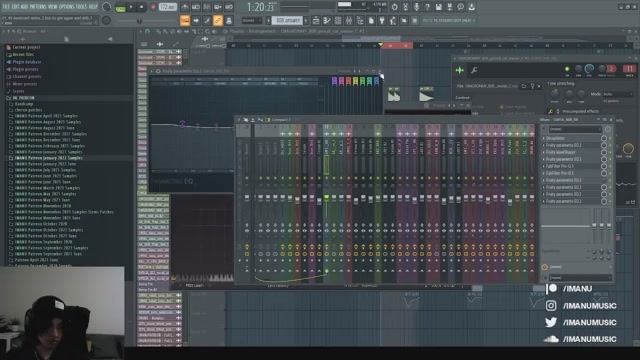Screen dimensions: 640x360
Task: Click one-click audio recording microphone
Action: click(x=416, y=7)
